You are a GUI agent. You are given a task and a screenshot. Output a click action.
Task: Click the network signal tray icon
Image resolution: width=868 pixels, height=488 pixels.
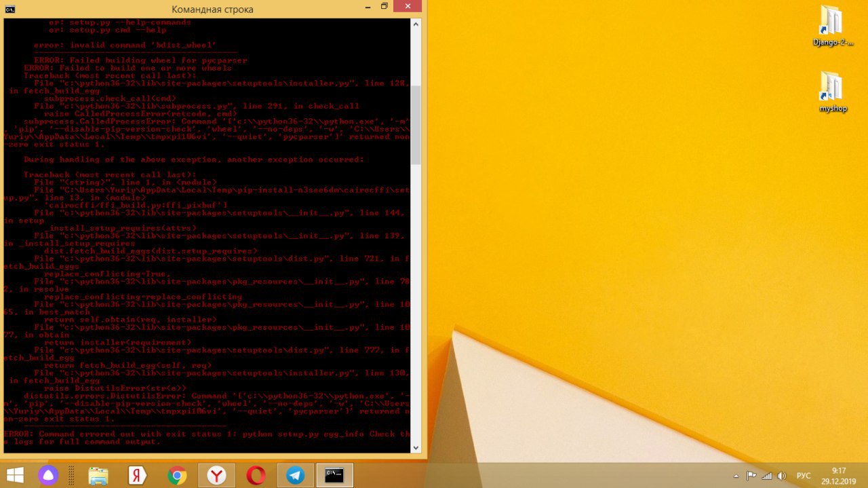pyautogui.click(x=767, y=476)
